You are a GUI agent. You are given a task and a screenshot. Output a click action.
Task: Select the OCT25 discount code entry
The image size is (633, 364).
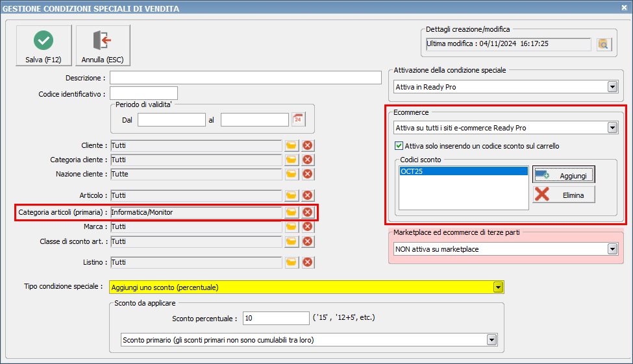[x=464, y=171]
